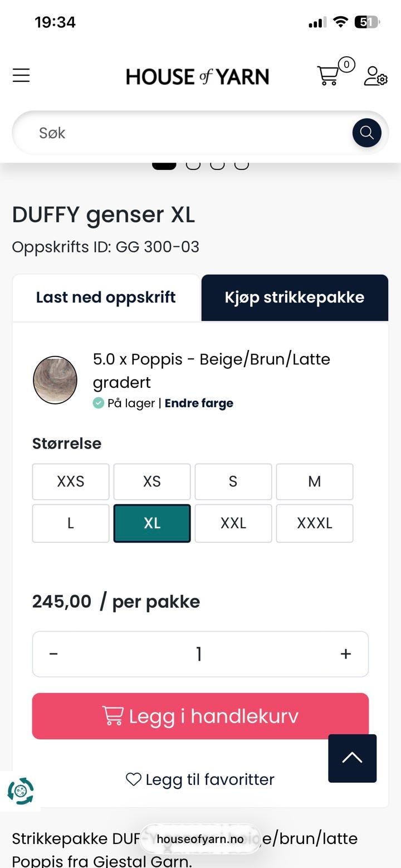
Task: Add to cart via Legg i handlekurv
Action: 200,716
